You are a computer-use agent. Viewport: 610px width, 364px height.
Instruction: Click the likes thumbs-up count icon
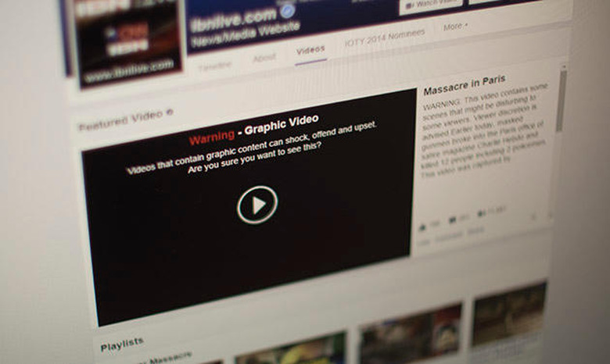coord(423,227)
